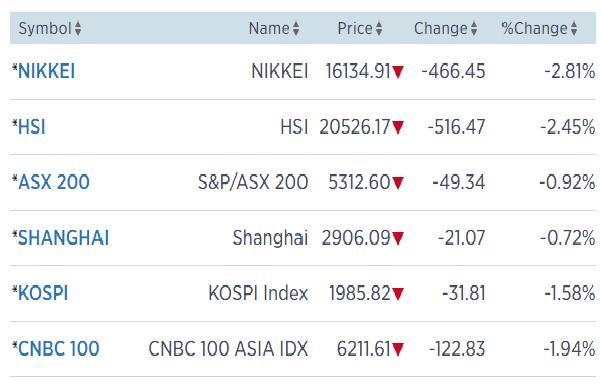The width and height of the screenshot is (601, 384).
Task: Click red down arrow beside KOSPI price
Action: tap(398, 294)
